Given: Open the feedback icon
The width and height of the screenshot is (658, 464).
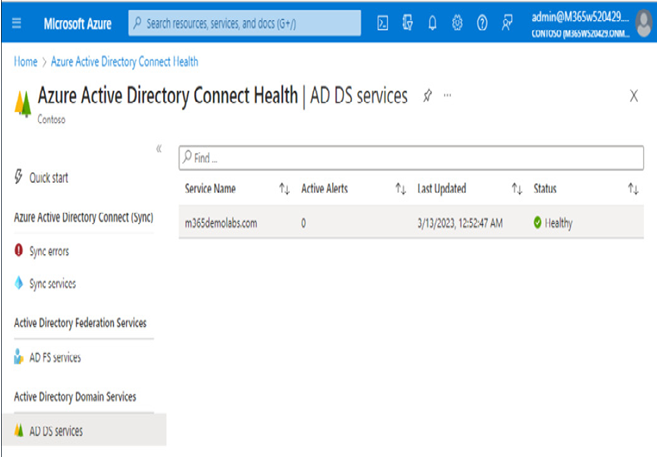Looking at the screenshot, I should tap(507, 23).
